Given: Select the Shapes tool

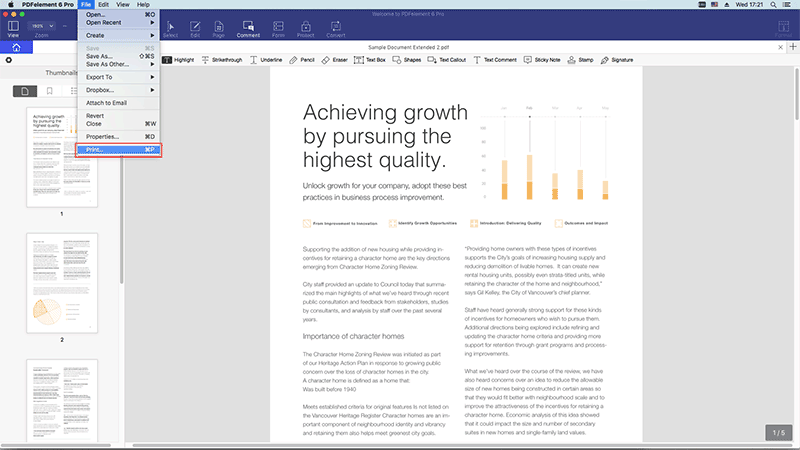Looking at the screenshot, I should (x=407, y=60).
